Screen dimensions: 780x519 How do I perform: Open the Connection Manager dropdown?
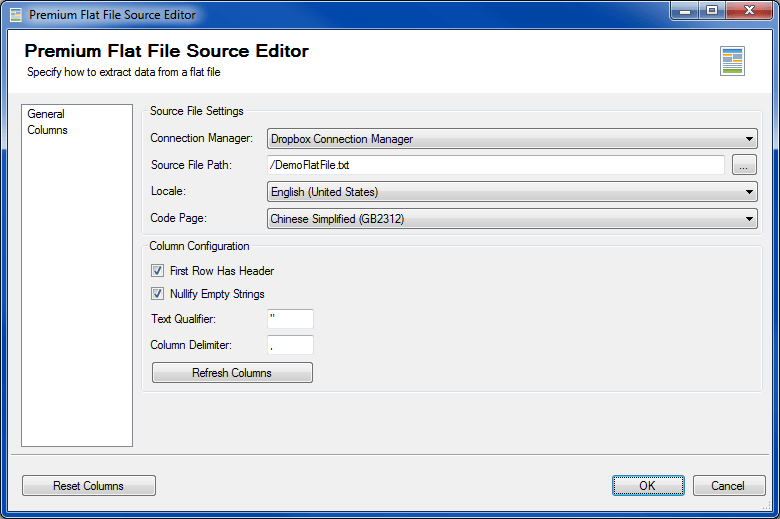click(x=512, y=139)
